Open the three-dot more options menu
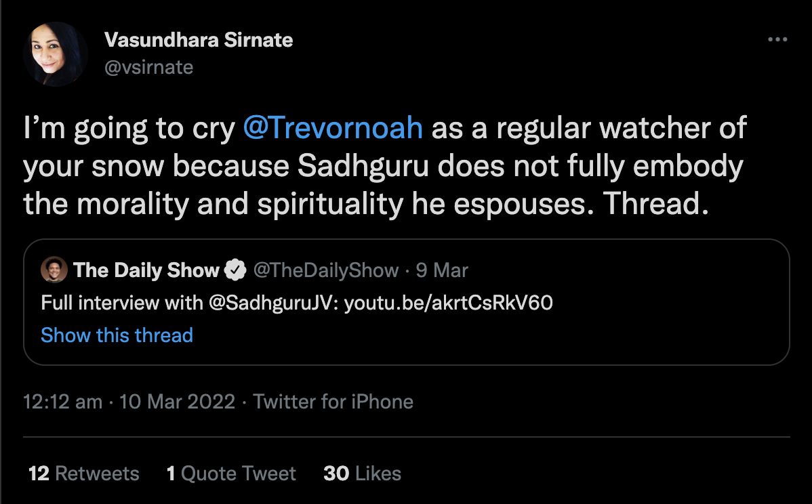This screenshot has height=504, width=812. point(777,40)
